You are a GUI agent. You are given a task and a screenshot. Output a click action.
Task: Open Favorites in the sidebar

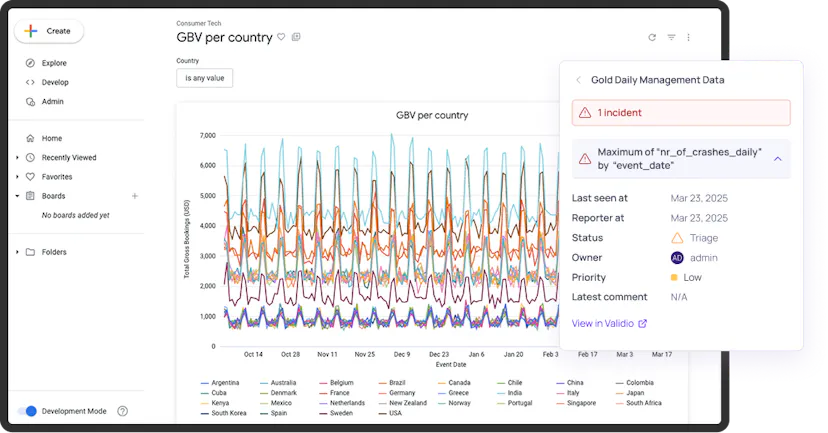pyautogui.click(x=57, y=177)
